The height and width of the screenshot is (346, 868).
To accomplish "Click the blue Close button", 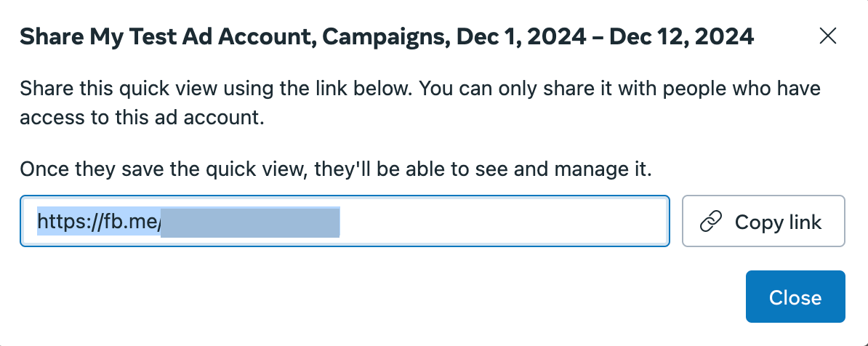I will pos(795,297).
